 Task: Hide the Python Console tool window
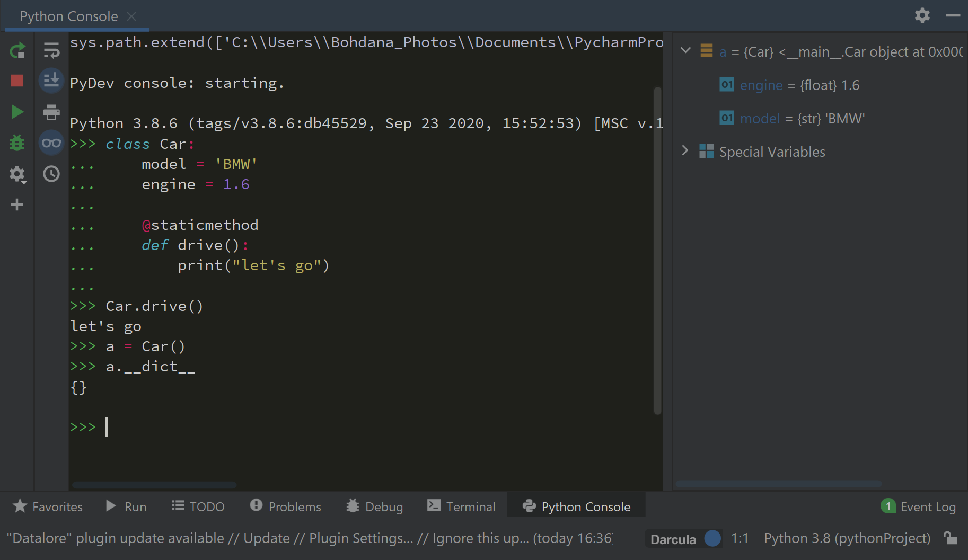[x=953, y=15]
